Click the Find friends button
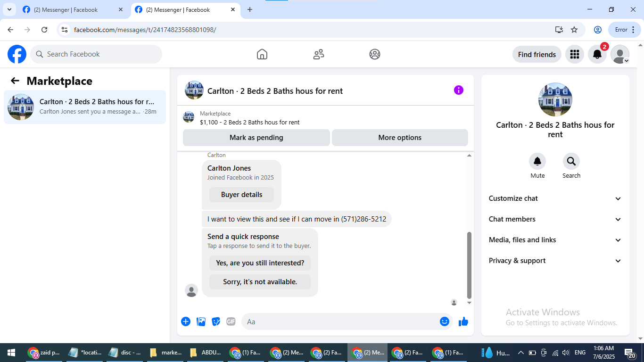The width and height of the screenshot is (644, 362). tap(537, 54)
